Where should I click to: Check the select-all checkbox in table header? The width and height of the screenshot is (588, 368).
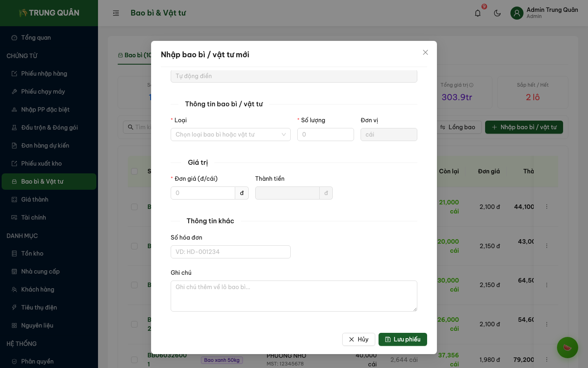(134, 171)
